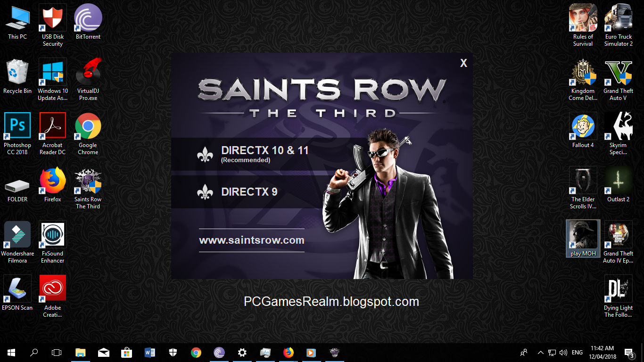Launch Google Chrome from the desktop
The image size is (644, 362).
(x=88, y=134)
